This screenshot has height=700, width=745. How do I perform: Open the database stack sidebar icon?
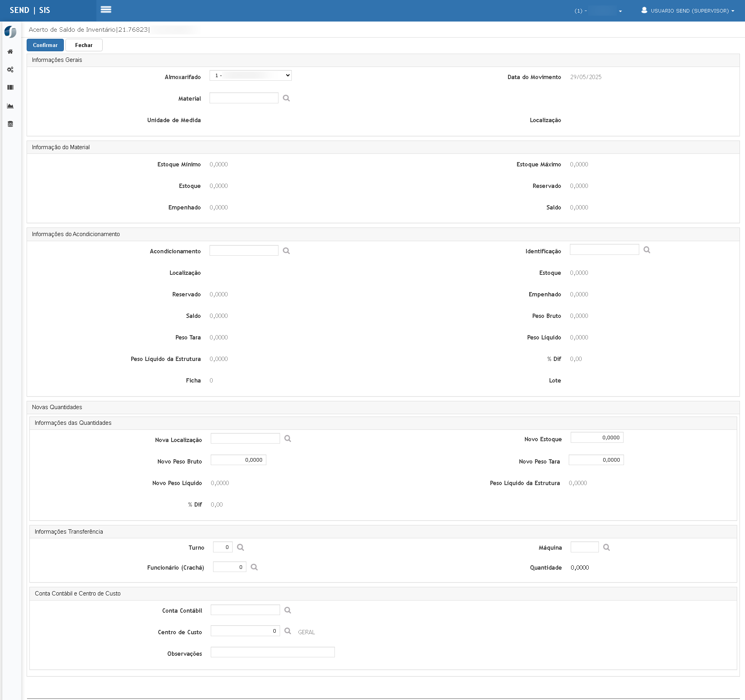click(10, 124)
